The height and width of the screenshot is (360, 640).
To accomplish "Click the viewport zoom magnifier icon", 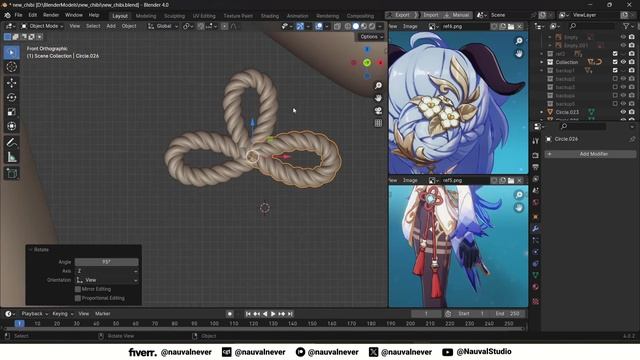I will coord(378,86).
